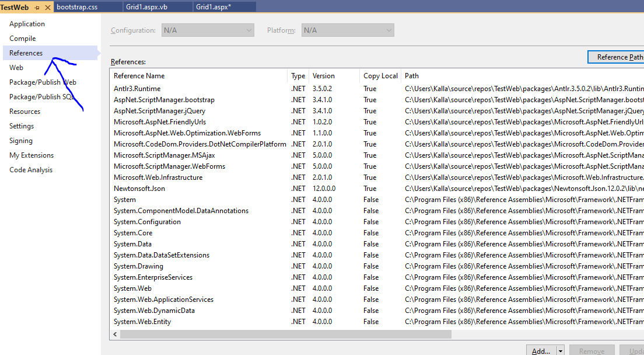Image resolution: width=644 pixels, height=355 pixels.
Task: Click the Remove button
Action: click(591, 351)
